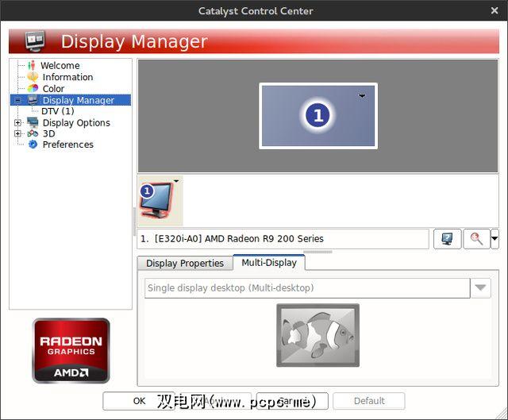Click the OK button
Screen dimensions: 508x420
(x=139, y=401)
